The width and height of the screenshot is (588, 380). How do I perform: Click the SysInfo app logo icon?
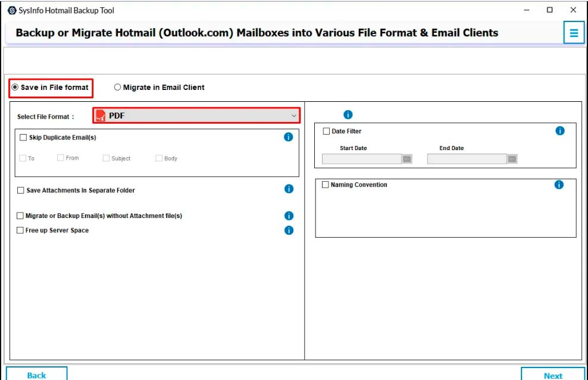point(12,11)
